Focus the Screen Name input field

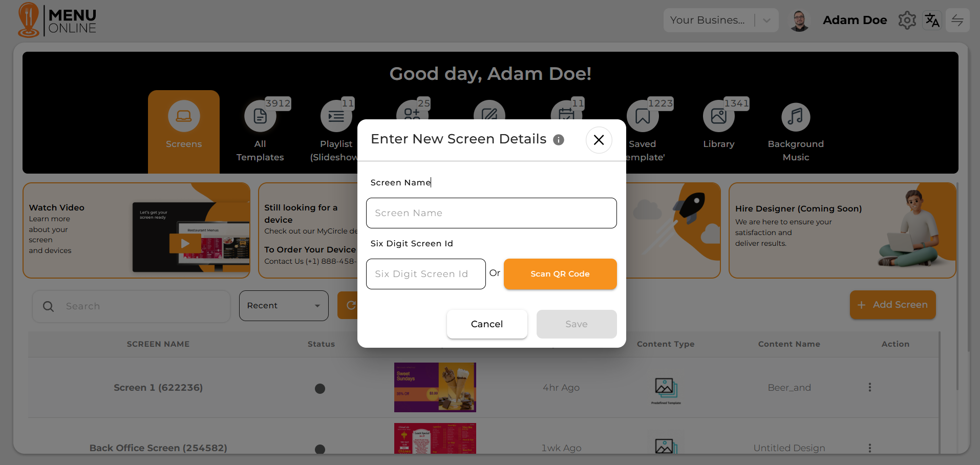point(491,213)
